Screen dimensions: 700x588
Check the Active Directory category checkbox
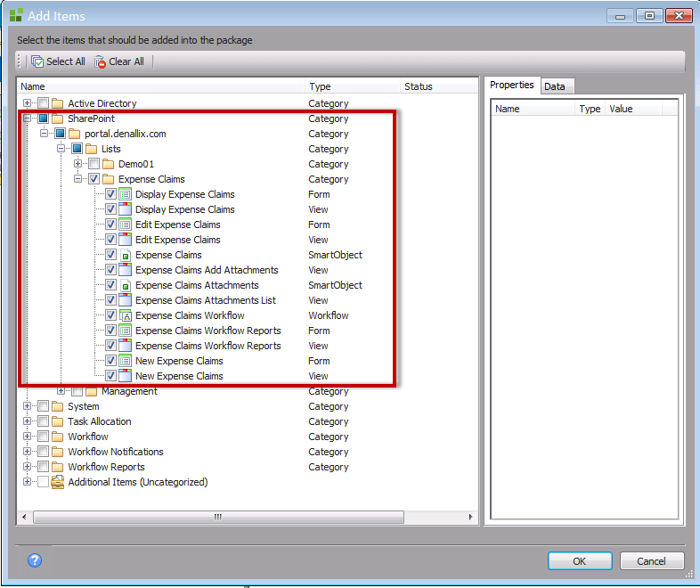tap(43, 103)
